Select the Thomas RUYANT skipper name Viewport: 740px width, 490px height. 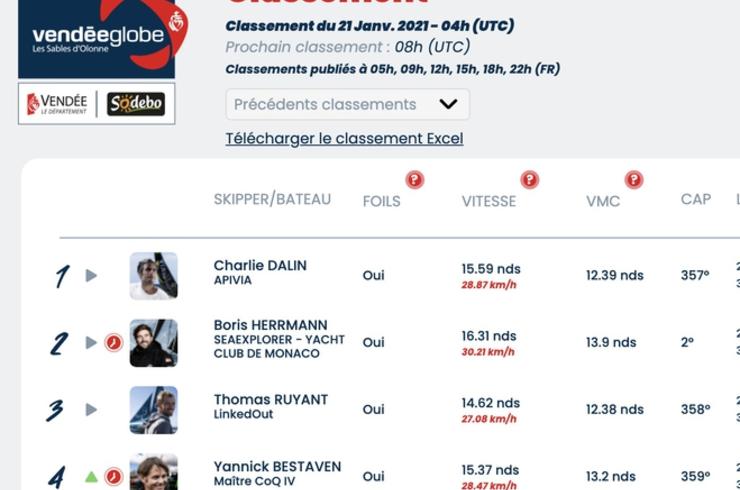point(271,399)
